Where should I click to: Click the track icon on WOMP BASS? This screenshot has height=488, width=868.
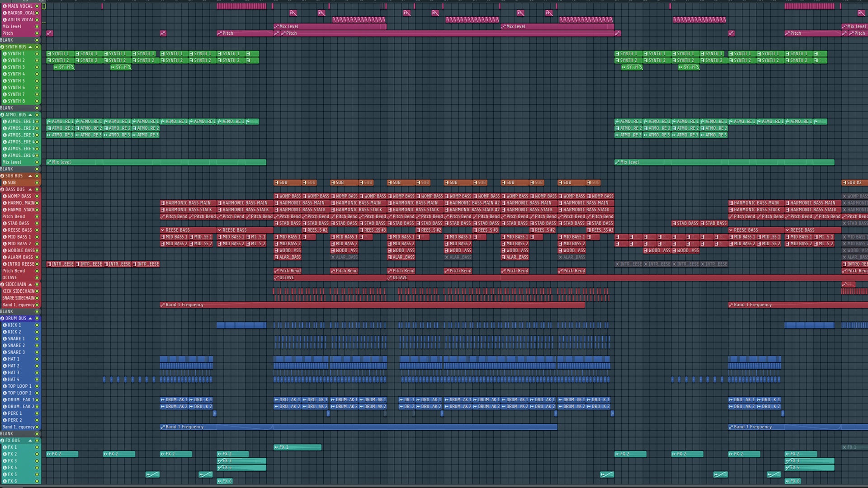tap(5, 196)
